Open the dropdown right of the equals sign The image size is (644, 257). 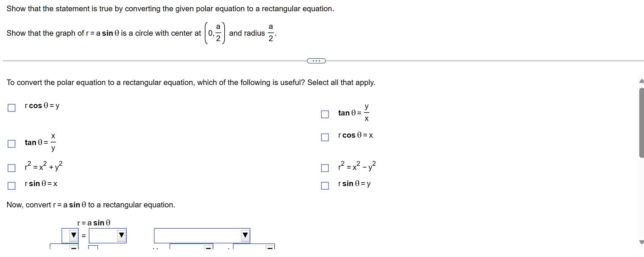coord(121,235)
